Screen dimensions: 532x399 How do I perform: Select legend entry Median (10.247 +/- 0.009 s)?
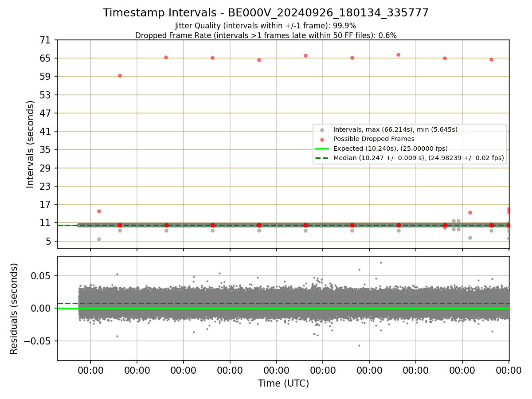419,157
